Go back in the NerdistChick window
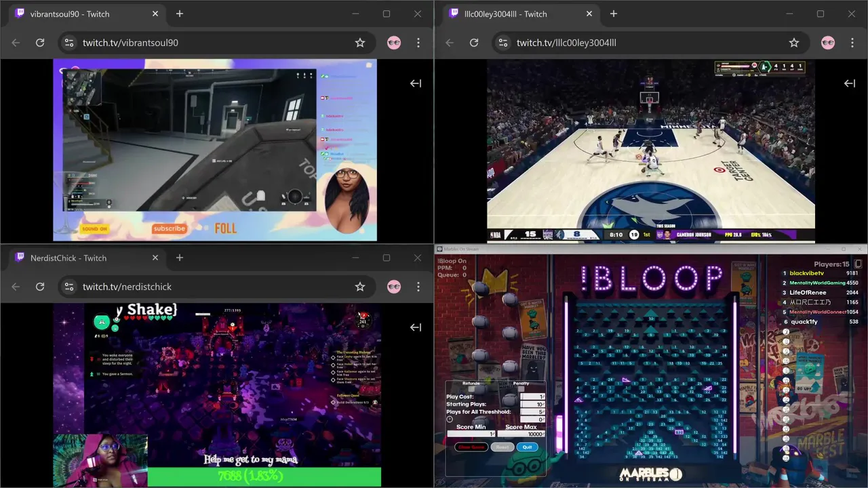This screenshot has height=488, width=868. tap(16, 287)
